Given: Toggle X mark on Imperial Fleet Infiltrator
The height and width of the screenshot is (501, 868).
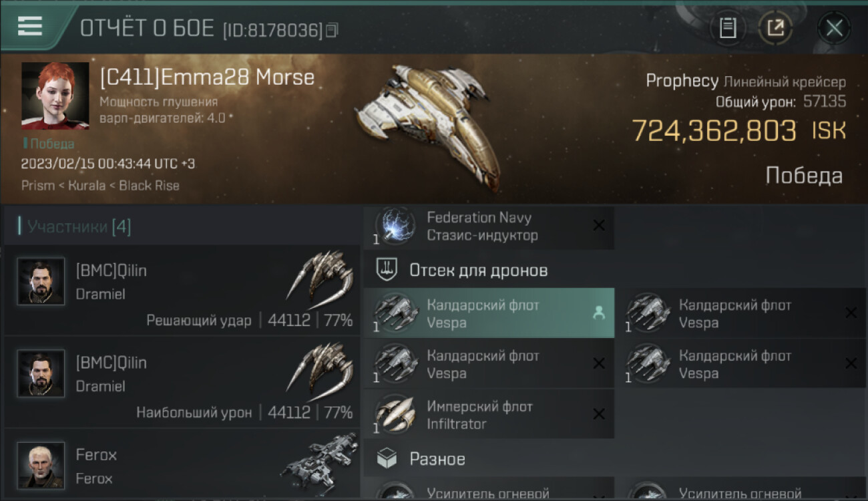Looking at the screenshot, I should (x=599, y=414).
